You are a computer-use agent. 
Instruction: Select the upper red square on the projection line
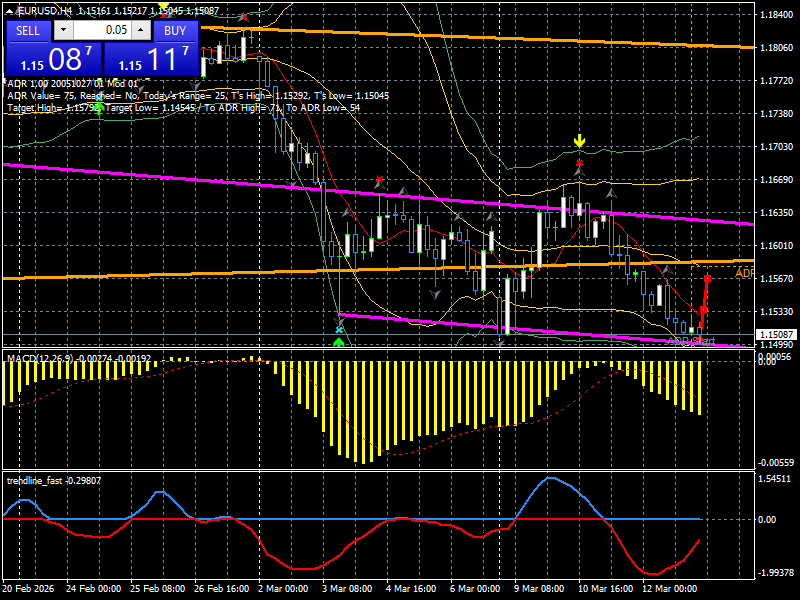(708, 279)
